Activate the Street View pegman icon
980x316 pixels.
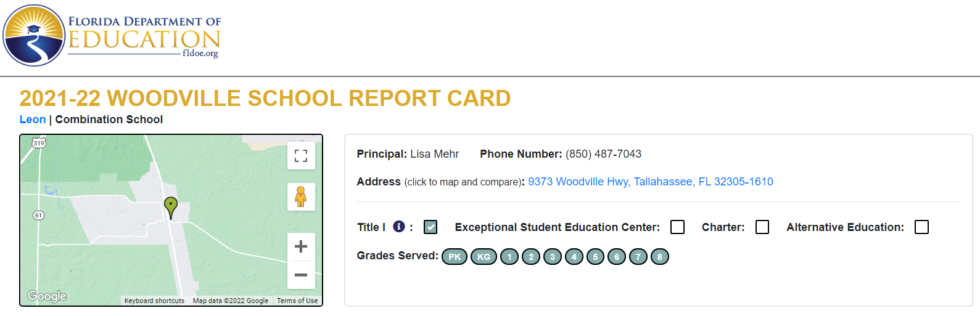pos(301,196)
